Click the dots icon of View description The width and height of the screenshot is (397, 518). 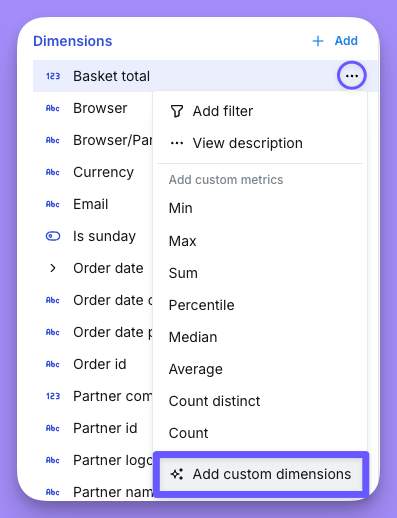click(177, 143)
